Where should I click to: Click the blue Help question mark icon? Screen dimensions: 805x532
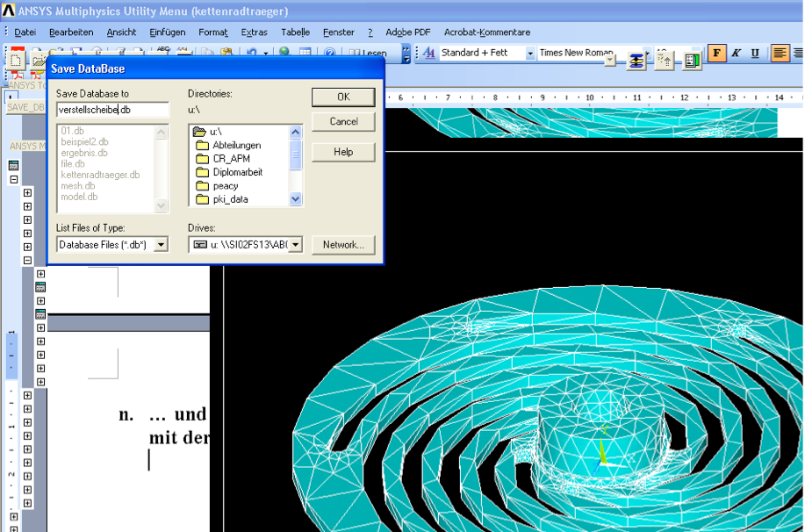pos(329,53)
